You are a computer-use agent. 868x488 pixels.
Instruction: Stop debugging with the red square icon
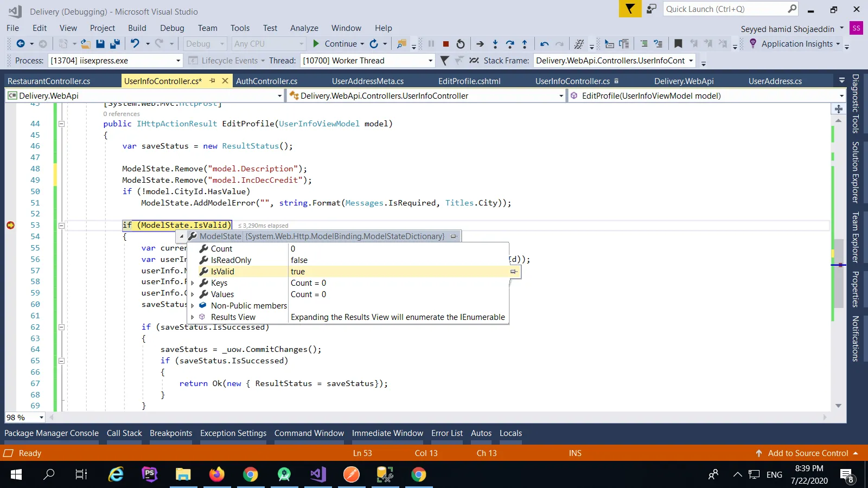click(445, 44)
